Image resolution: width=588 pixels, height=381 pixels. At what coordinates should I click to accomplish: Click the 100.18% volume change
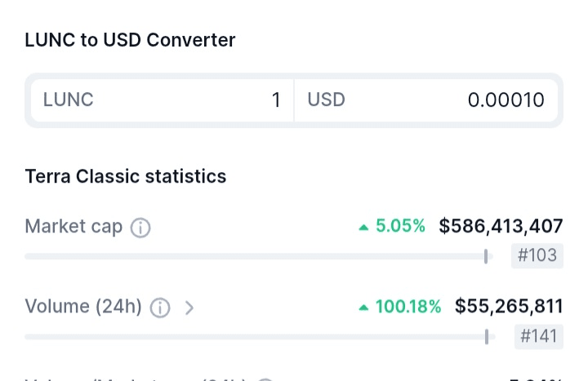click(408, 307)
